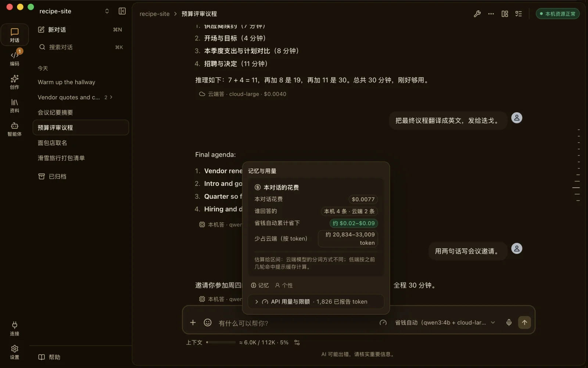The width and height of the screenshot is (588, 368).
Task: Click the $0.0077 conversation cost value
Action: [x=363, y=199]
